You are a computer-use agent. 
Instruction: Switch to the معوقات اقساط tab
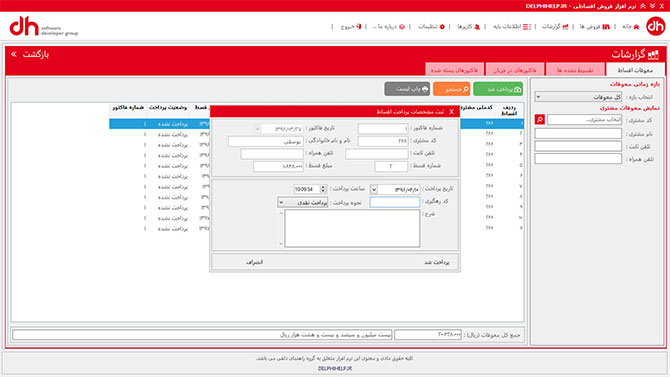click(x=635, y=70)
